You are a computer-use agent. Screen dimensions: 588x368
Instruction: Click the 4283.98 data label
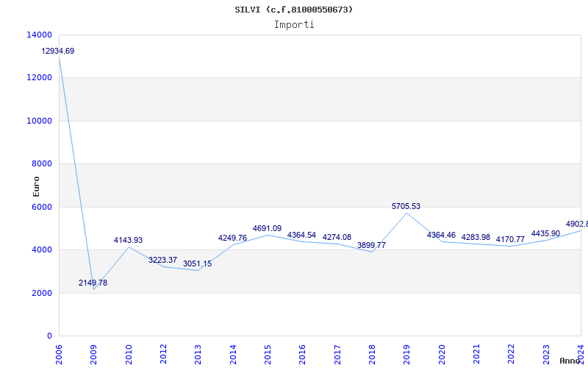476,237
